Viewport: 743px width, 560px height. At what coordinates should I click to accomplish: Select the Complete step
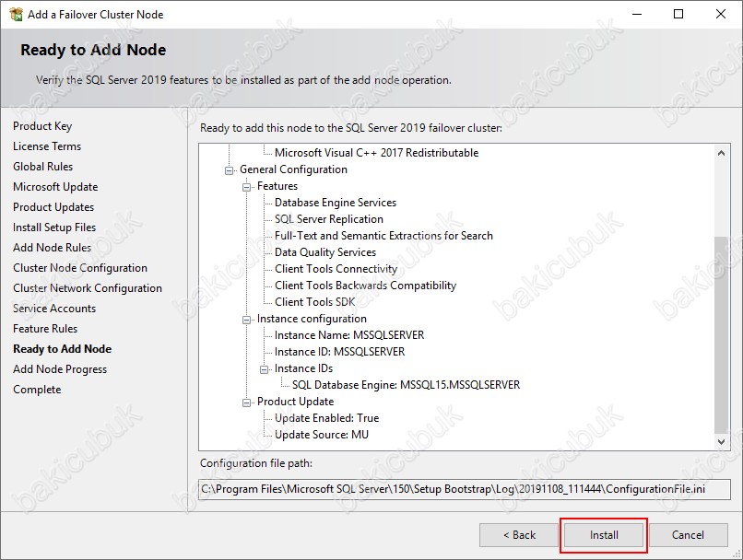pyautogui.click(x=37, y=390)
